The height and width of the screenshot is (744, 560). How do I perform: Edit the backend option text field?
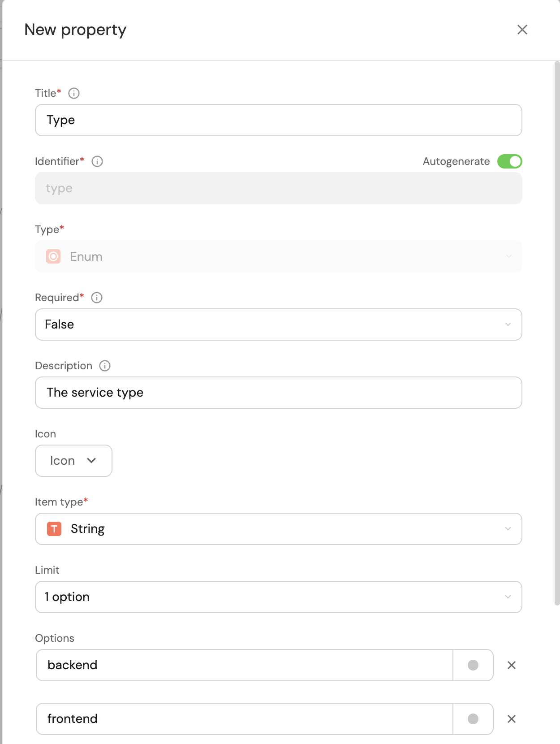(244, 665)
